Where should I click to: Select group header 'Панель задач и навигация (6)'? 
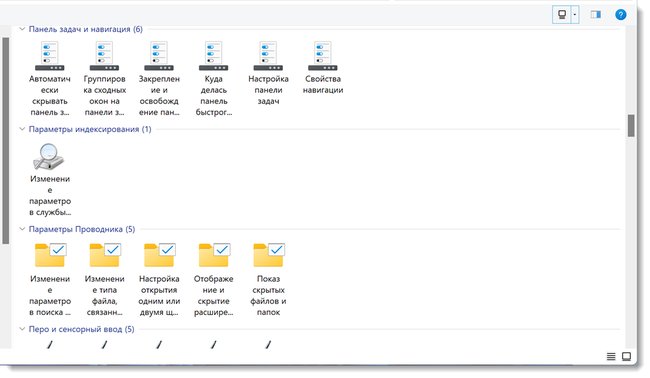click(85, 29)
